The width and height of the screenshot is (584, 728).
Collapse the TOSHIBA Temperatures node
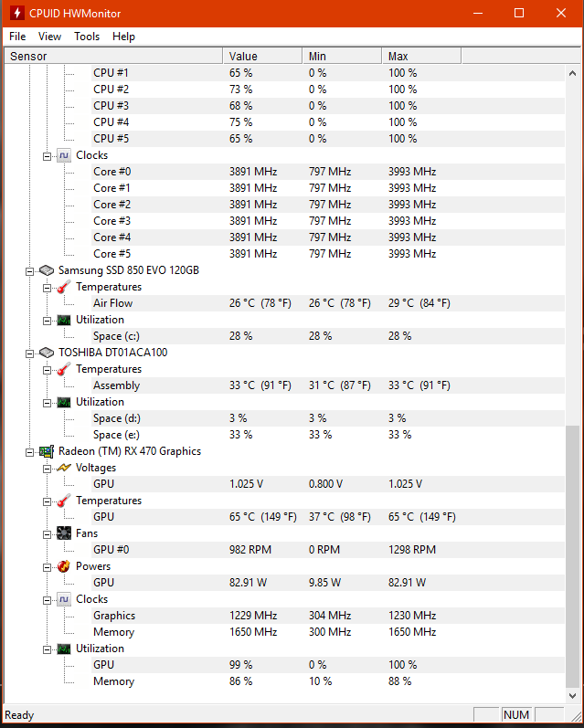[x=48, y=369]
